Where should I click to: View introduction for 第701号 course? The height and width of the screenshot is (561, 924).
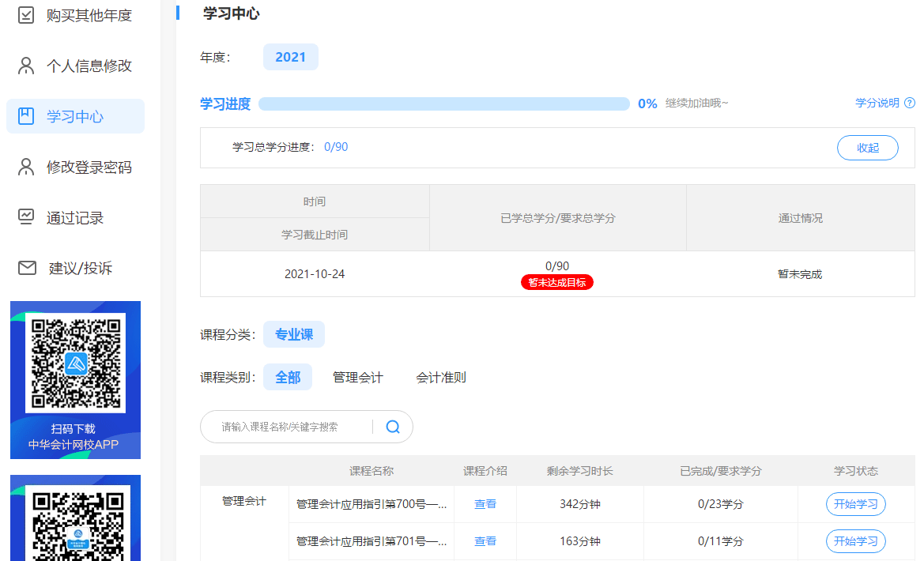point(485,541)
